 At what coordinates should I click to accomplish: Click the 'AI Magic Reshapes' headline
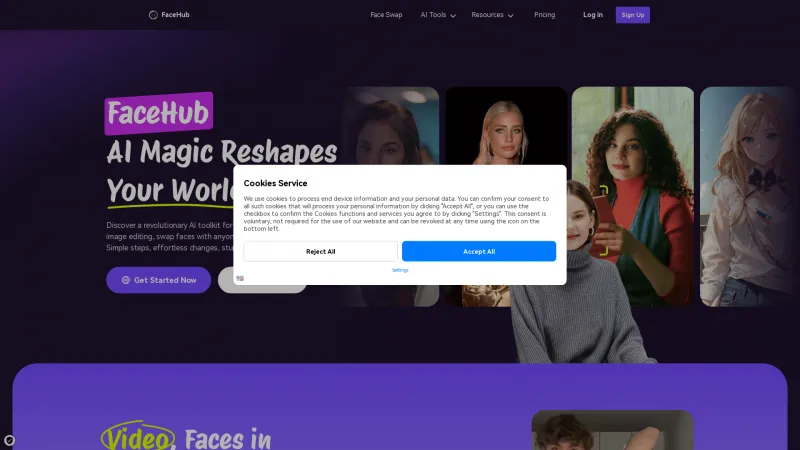coord(222,153)
